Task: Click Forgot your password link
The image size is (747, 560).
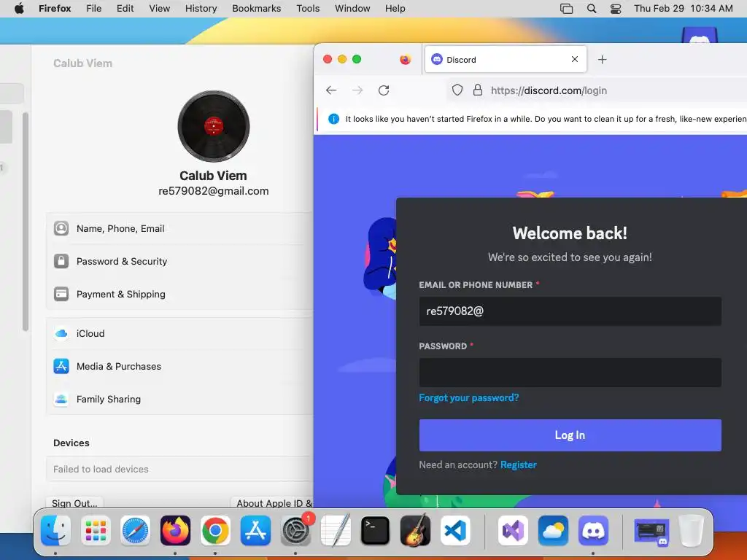Action: [469, 397]
